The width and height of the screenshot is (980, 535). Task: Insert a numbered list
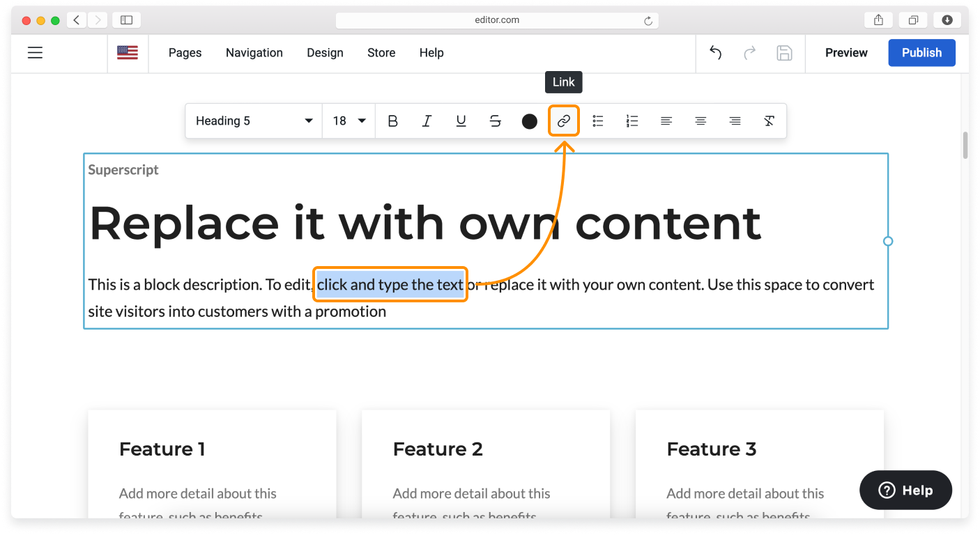click(632, 121)
